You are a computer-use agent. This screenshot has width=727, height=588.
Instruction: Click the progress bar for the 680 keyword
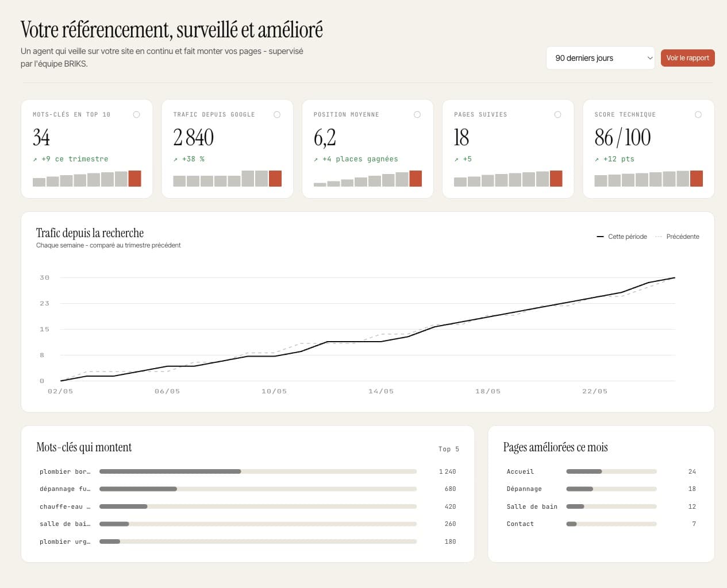click(258, 489)
